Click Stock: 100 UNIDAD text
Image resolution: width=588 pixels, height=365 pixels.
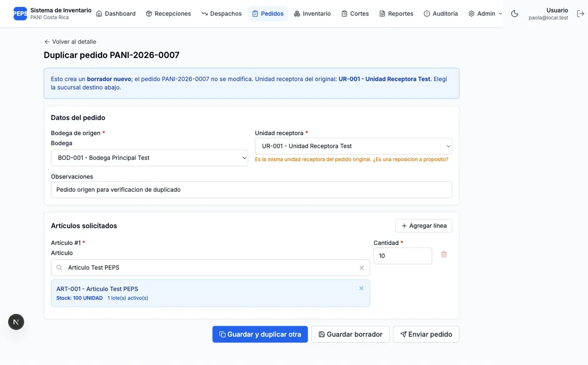click(80, 298)
